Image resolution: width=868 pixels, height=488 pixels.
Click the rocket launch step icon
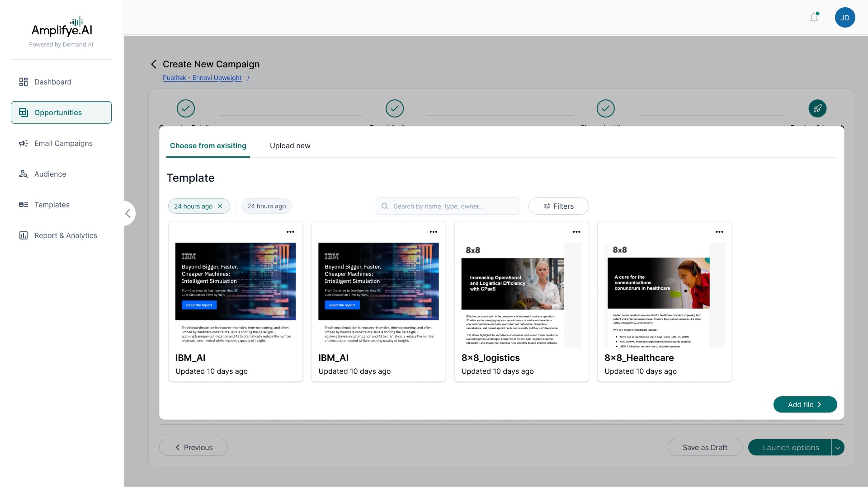(x=817, y=108)
